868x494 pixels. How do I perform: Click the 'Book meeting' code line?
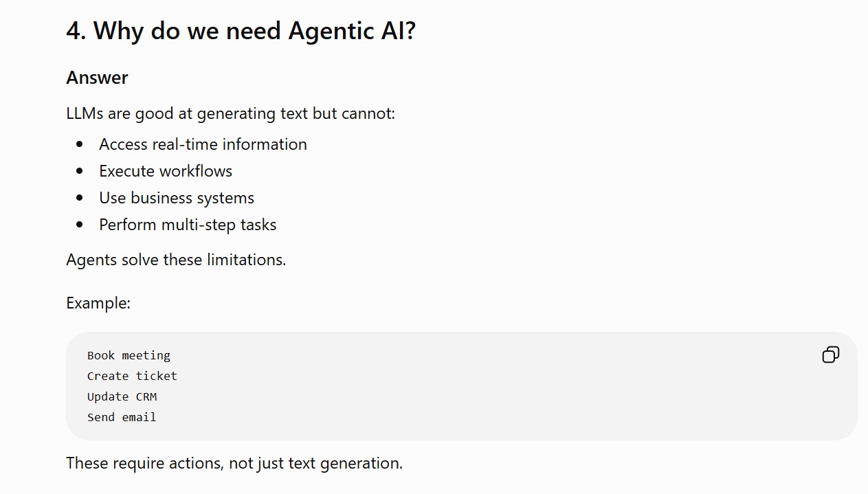[129, 355]
